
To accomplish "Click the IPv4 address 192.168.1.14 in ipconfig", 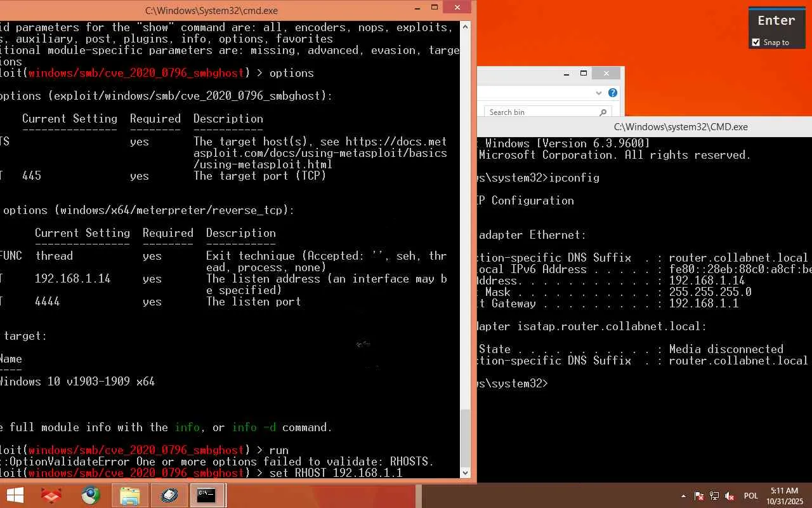I will tap(707, 281).
